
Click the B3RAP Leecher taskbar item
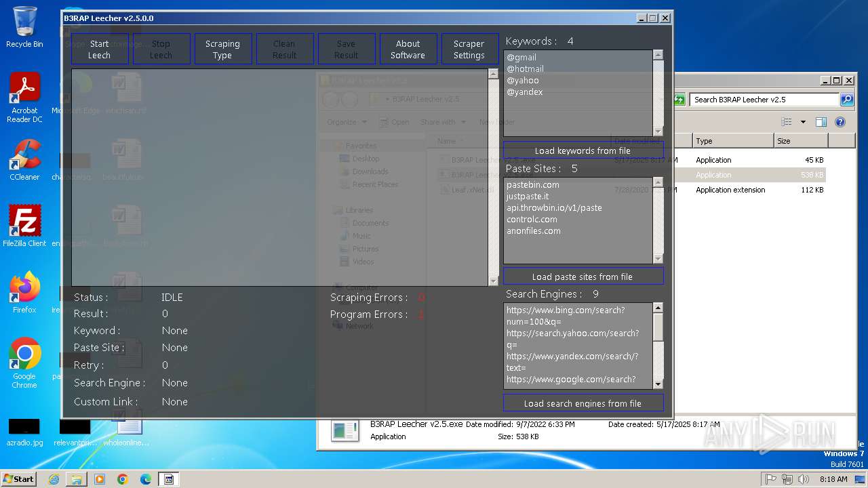tap(169, 479)
